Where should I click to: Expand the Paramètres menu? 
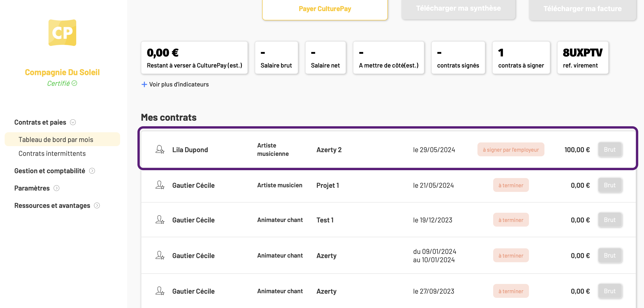(57, 188)
